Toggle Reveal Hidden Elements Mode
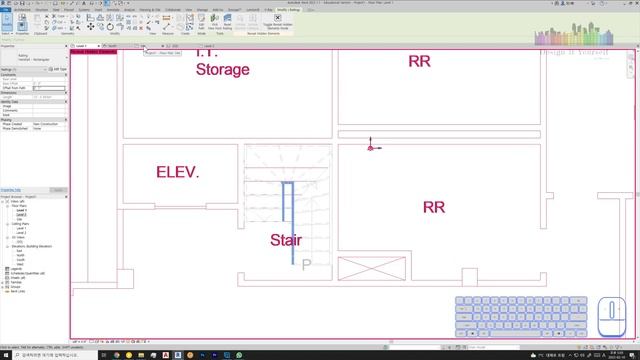The width and height of the screenshot is (640, 360). (x=278, y=22)
